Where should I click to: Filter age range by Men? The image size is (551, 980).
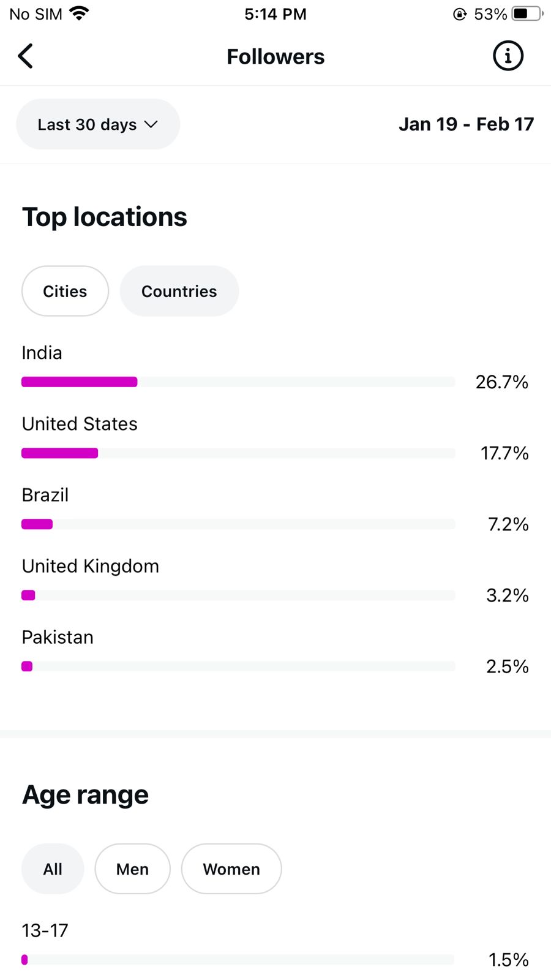132,869
